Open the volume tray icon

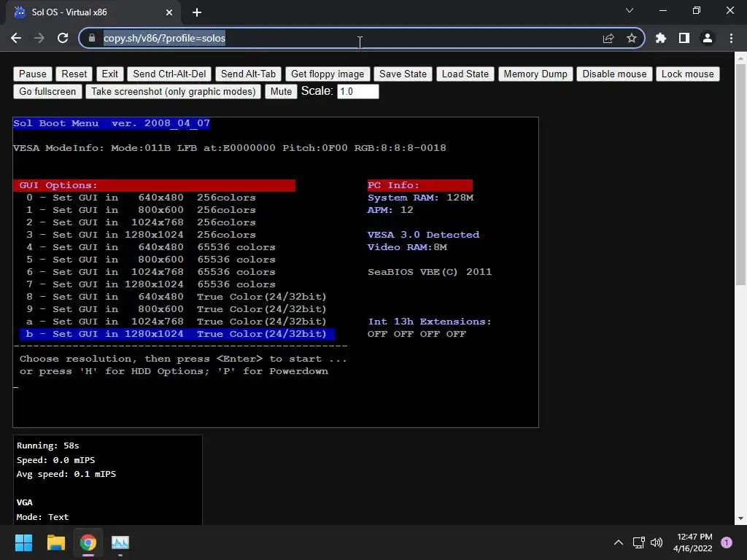(x=657, y=542)
